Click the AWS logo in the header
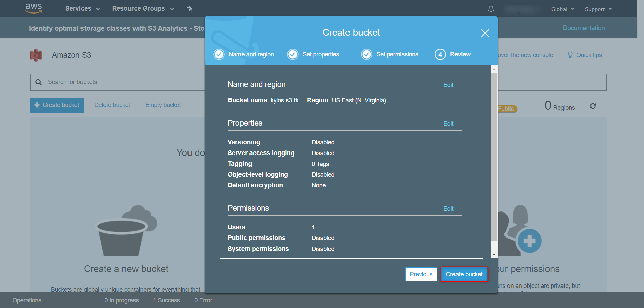The height and width of the screenshot is (308, 644). (x=34, y=8)
